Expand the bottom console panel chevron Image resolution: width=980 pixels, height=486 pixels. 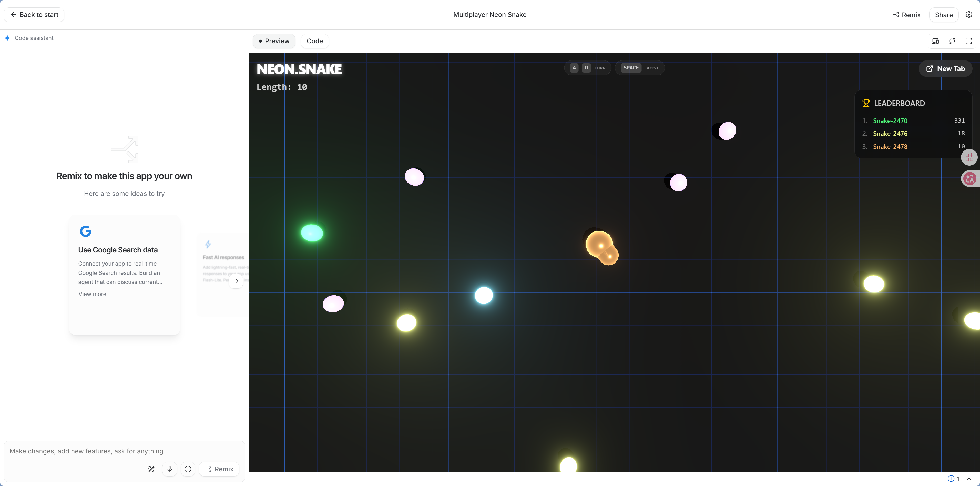tap(969, 478)
